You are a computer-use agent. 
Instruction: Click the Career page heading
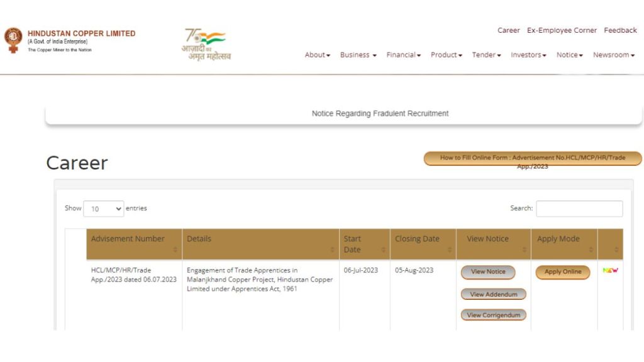click(77, 163)
